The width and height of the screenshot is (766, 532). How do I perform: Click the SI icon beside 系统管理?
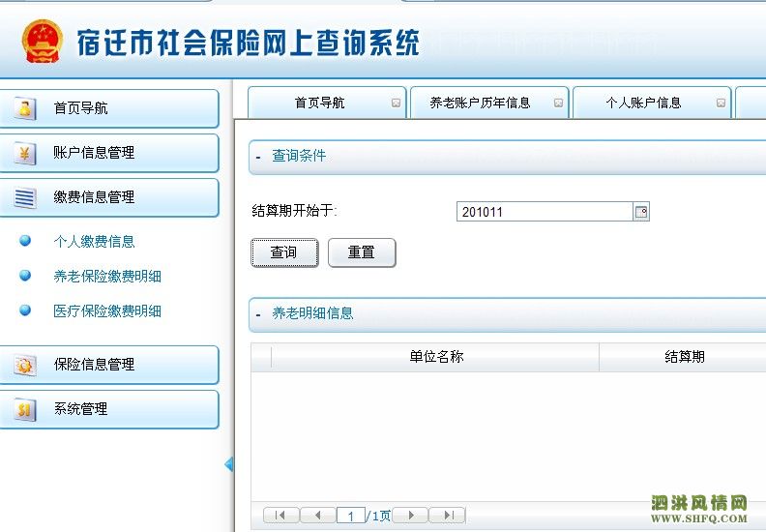(25, 409)
